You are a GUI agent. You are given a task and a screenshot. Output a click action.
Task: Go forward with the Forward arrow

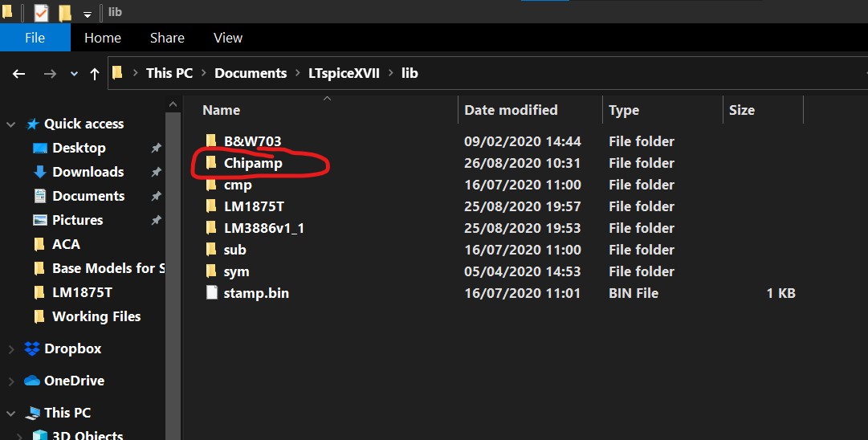coord(50,73)
